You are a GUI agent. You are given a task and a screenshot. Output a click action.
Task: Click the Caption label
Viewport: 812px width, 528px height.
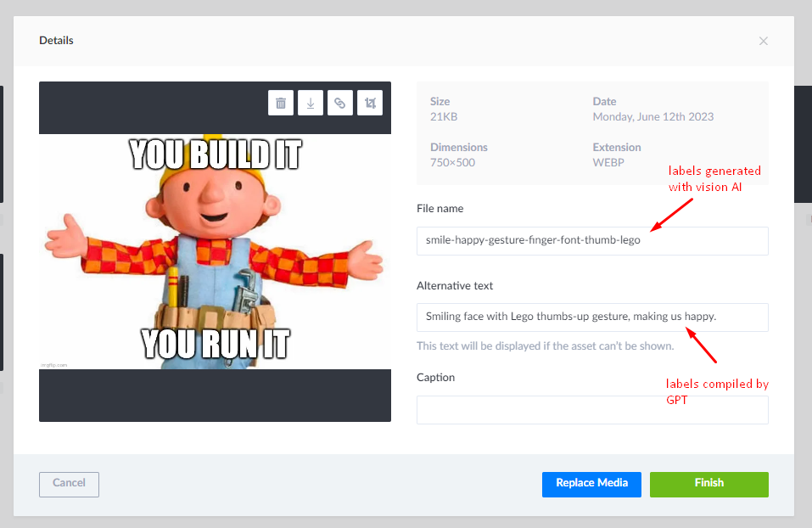pos(435,377)
